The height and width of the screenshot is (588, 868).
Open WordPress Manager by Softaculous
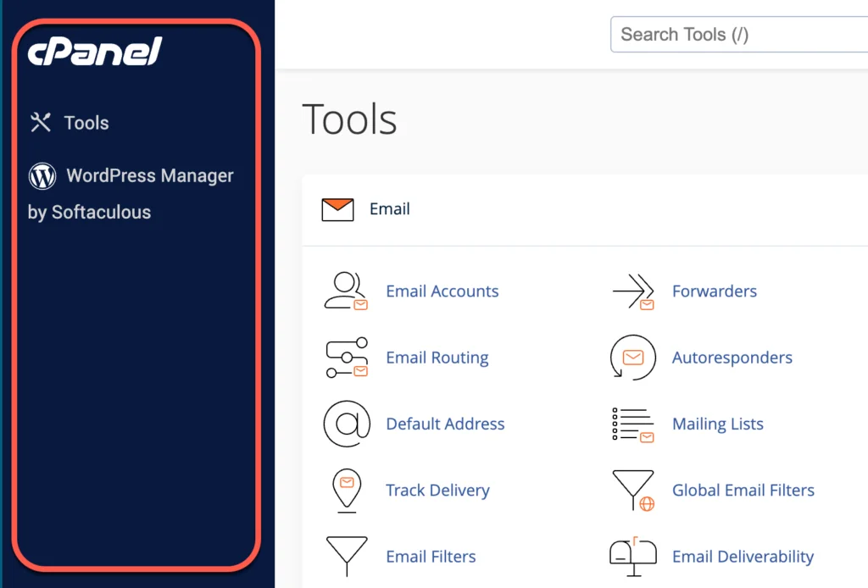point(131,193)
